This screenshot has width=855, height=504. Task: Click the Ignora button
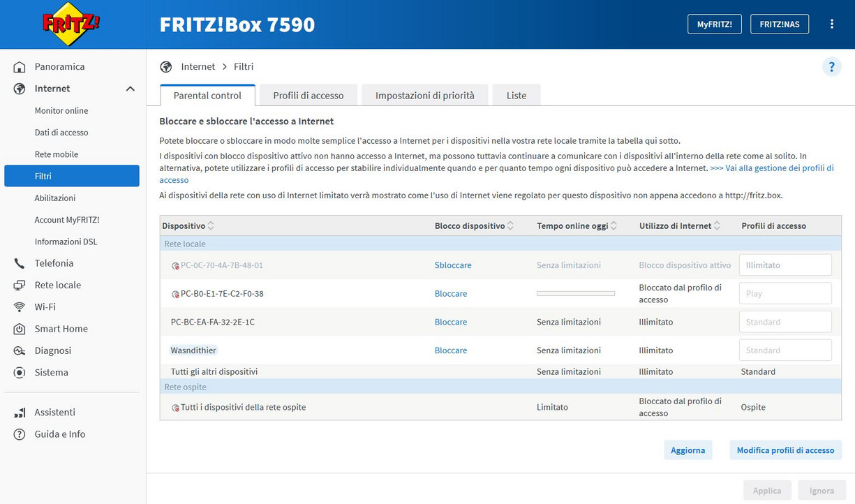click(822, 491)
